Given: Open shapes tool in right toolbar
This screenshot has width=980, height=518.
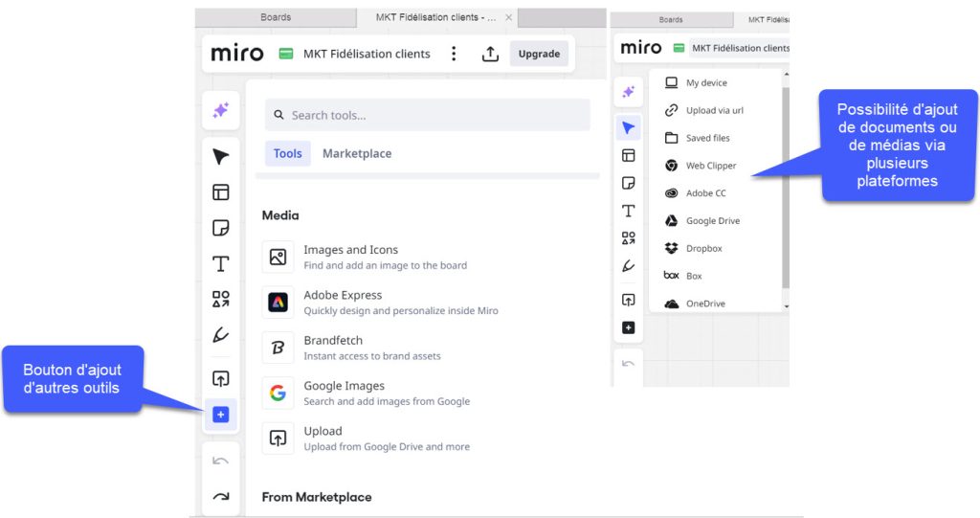Looking at the screenshot, I should click(x=628, y=238).
